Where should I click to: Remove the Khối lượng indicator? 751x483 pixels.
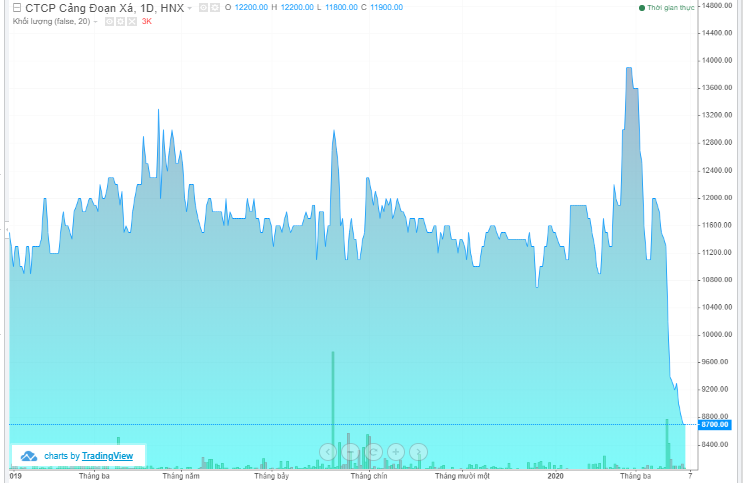(130, 21)
